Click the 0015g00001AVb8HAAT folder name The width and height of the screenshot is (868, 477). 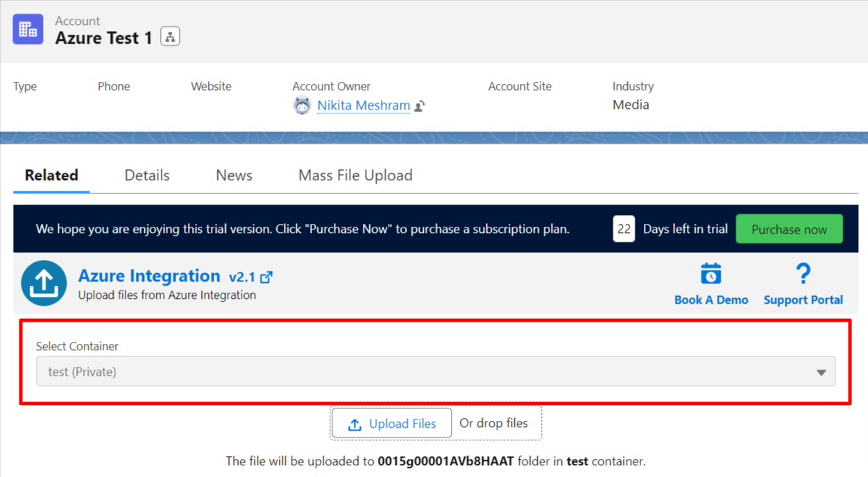[445, 461]
